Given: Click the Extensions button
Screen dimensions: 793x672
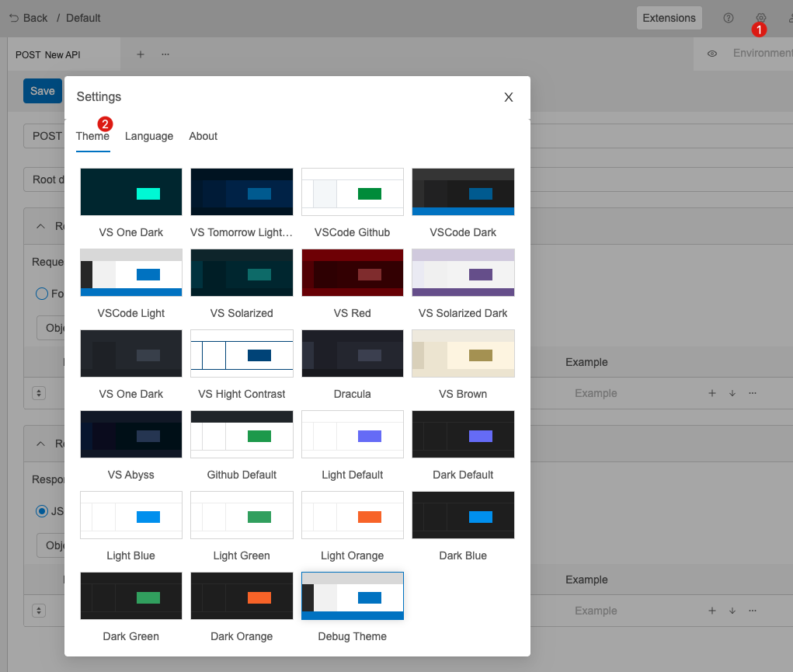Looking at the screenshot, I should point(669,18).
